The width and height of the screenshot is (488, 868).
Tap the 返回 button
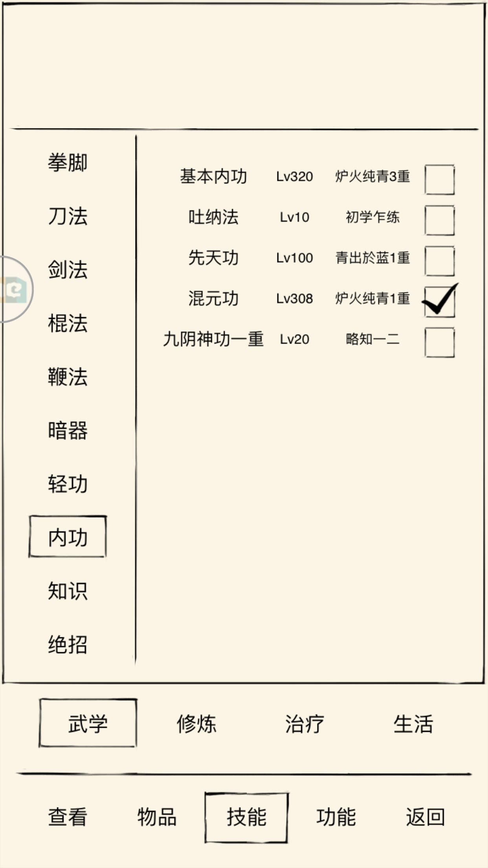click(425, 817)
